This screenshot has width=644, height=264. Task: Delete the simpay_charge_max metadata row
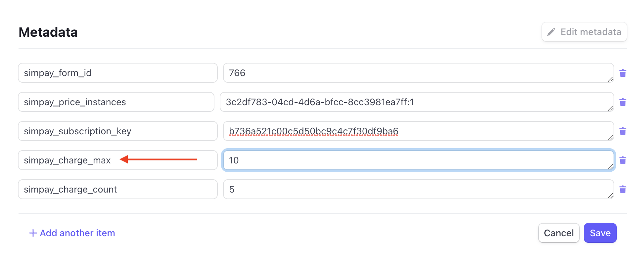pyautogui.click(x=623, y=160)
